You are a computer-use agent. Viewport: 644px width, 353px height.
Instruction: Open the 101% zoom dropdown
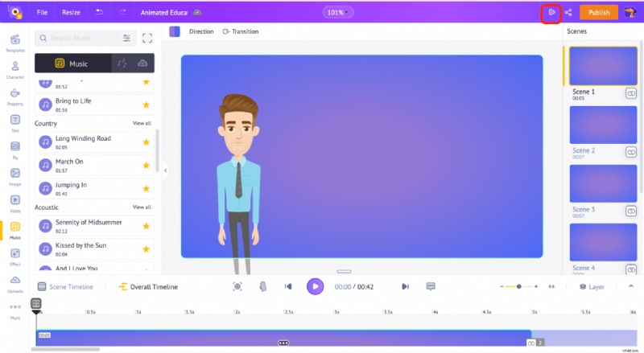(x=337, y=12)
